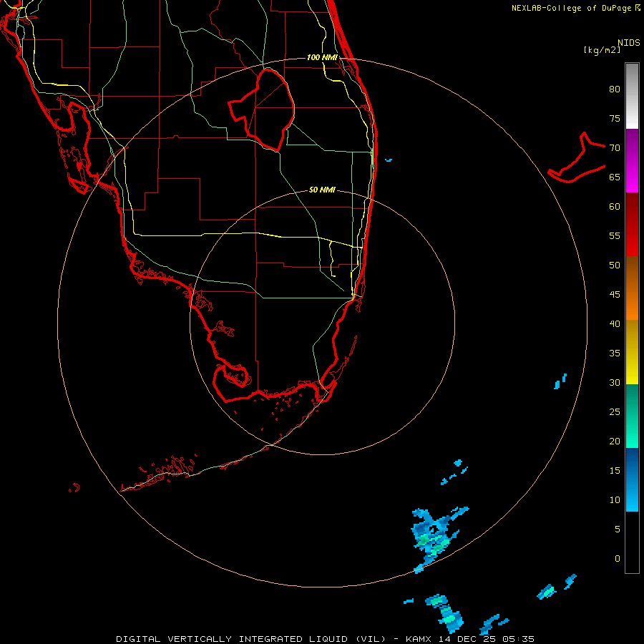Click the KAMX station identifier in the caption

pyautogui.click(x=418, y=639)
